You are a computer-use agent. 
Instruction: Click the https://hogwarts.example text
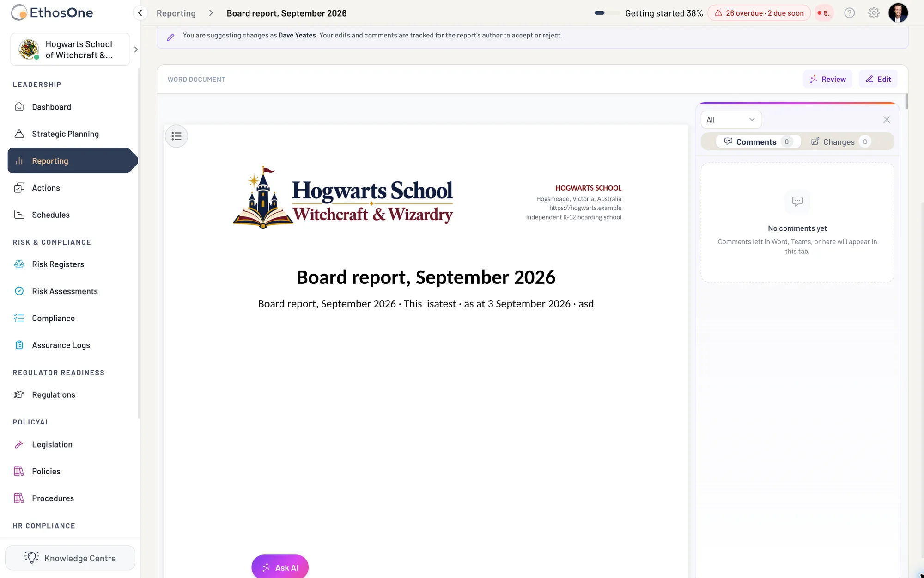[x=585, y=208]
